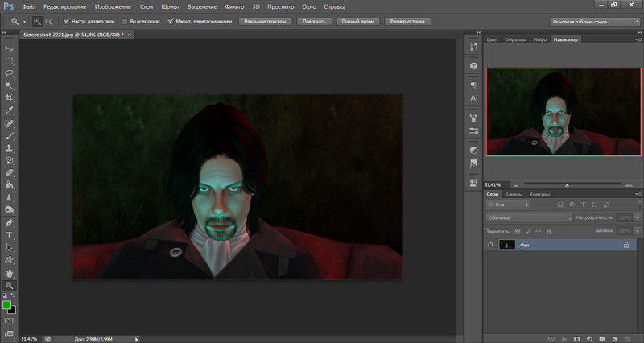The width and height of the screenshot is (644, 343).
Task: Click the 'Реальные пикселы' button
Action: pyautogui.click(x=265, y=22)
